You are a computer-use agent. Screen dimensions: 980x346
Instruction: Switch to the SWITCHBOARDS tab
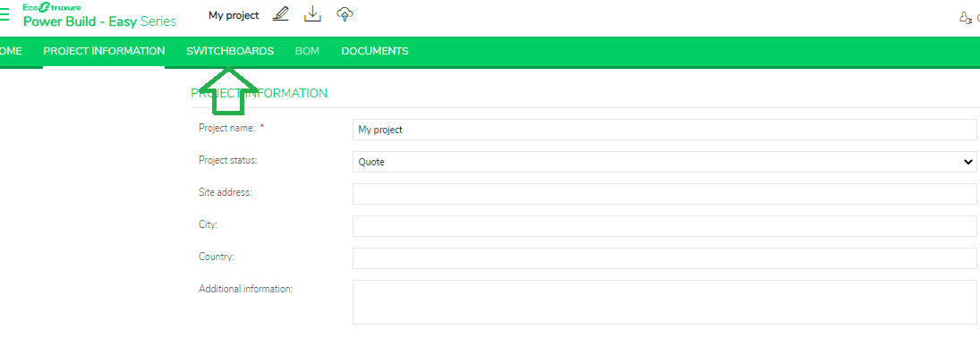(x=230, y=51)
